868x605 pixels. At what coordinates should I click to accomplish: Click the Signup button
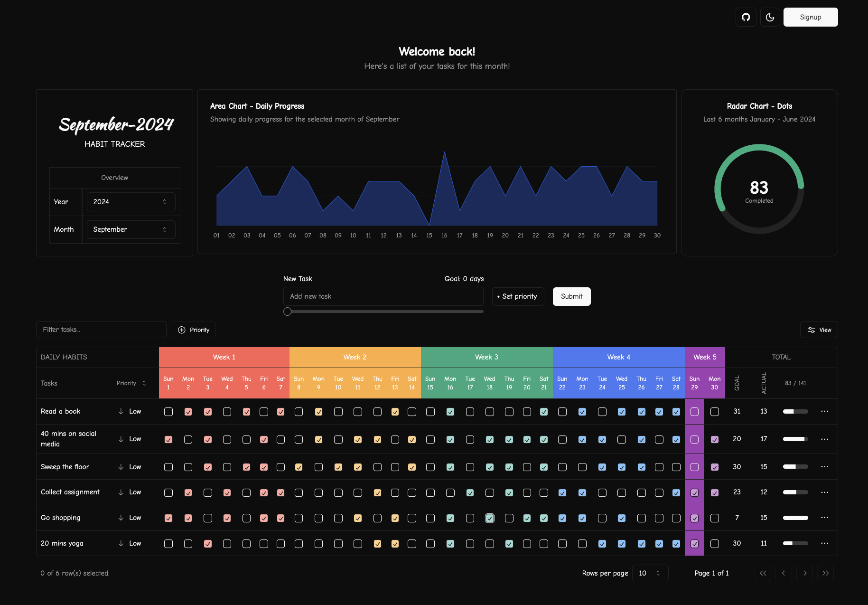pyautogui.click(x=810, y=17)
